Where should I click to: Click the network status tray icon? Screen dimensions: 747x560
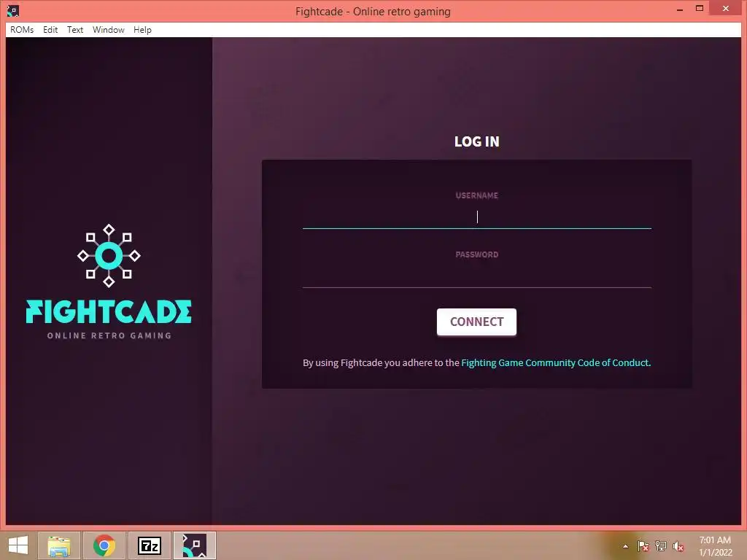click(661, 546)
